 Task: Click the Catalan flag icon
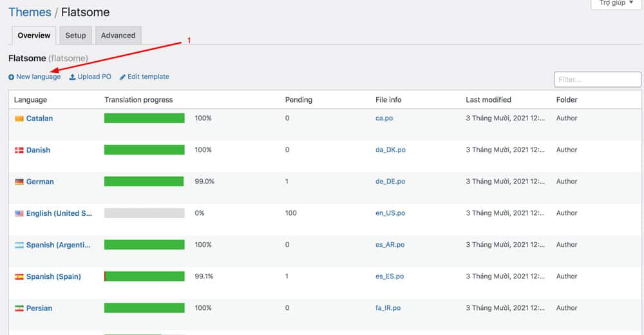pos(19,119)
